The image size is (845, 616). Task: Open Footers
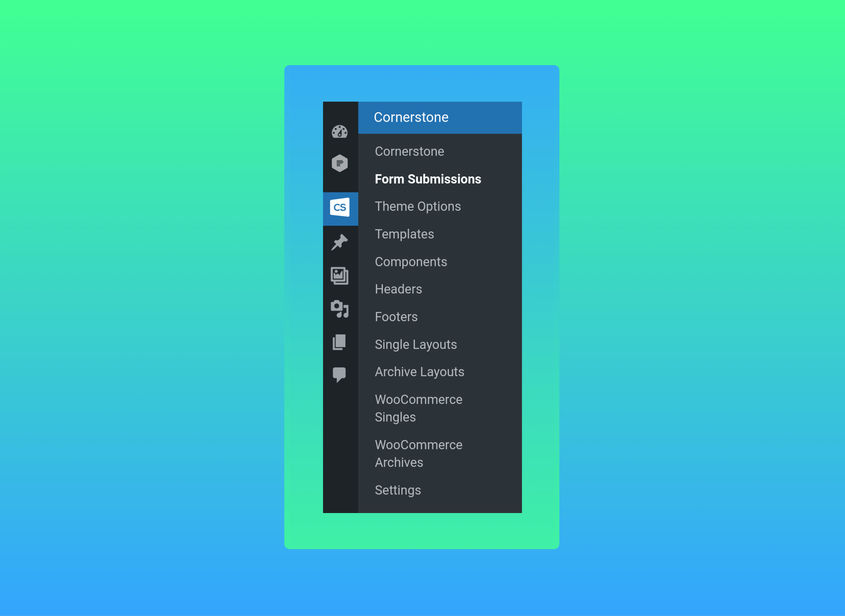tap(396, 317)
